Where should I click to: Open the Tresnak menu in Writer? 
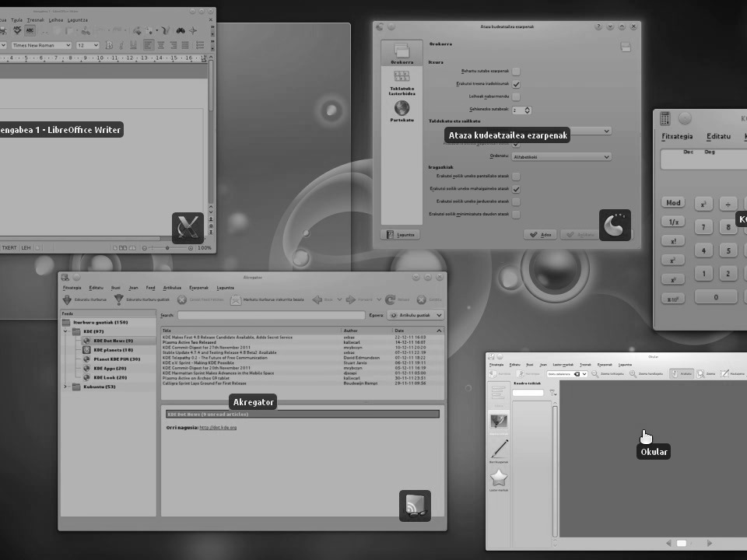(35, 20)
